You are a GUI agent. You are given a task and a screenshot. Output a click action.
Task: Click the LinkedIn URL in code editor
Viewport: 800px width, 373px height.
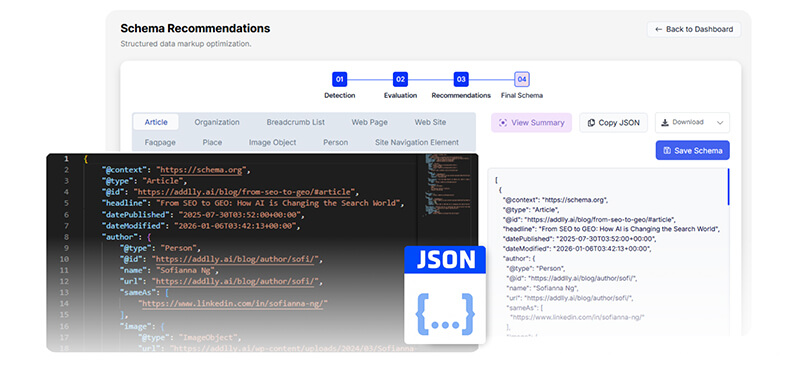[x=233, y=304]
